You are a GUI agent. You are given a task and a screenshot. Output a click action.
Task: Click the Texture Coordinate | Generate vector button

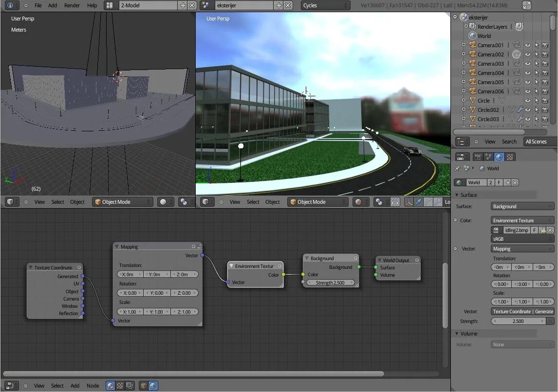click(x=522, y=311)
